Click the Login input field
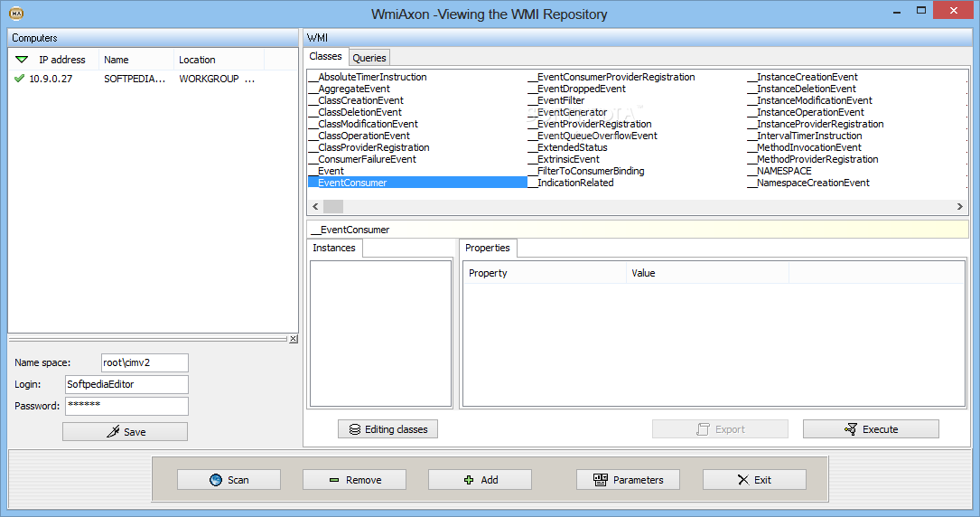 coord(126,384)
